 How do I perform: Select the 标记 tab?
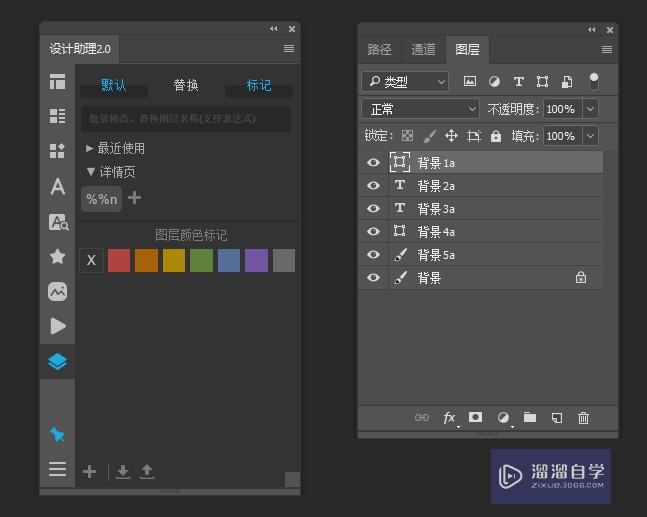(259, 85)
